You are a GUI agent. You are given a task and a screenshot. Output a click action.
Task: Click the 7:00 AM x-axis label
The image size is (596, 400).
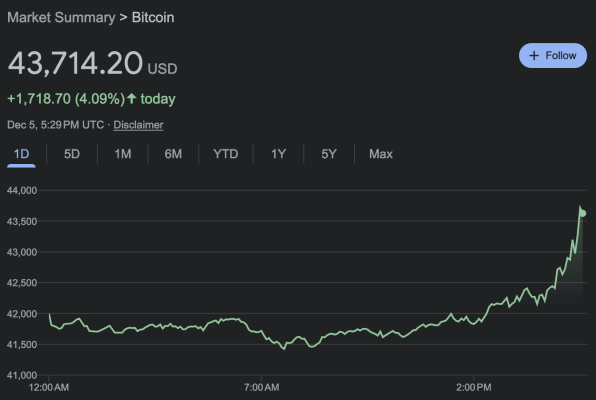(x=262, y=387)
